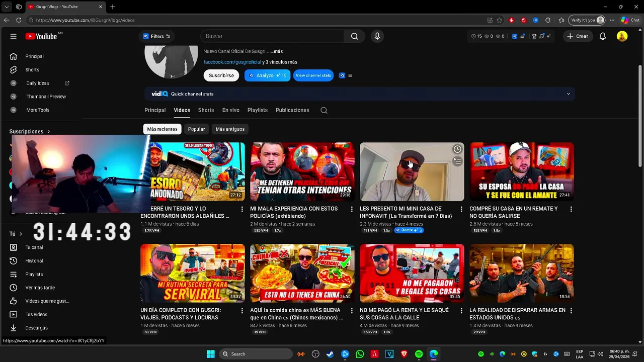Switch to channel Shorts tab
This screenshot has width=644, height=362.
(206, 110)
